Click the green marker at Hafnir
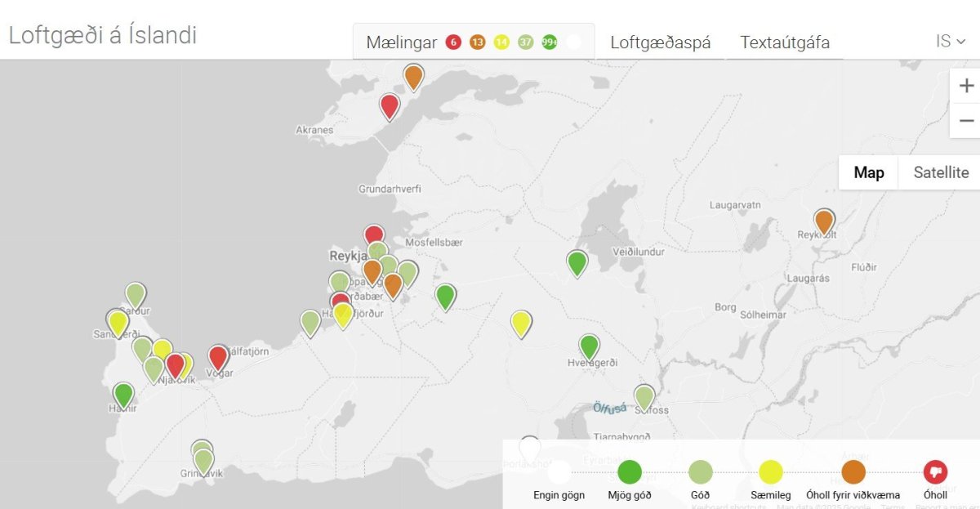This screenshot has width=980, height=509. tap(123, 395)
